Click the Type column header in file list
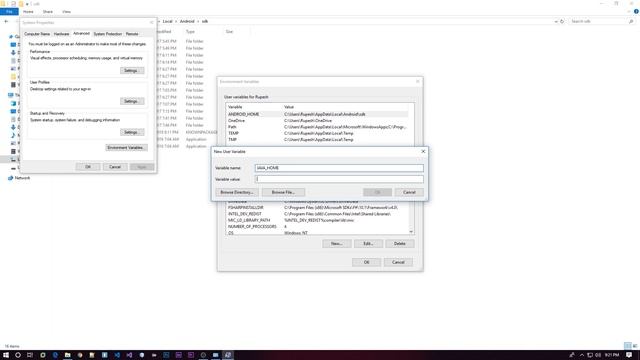 coord(190,31)
